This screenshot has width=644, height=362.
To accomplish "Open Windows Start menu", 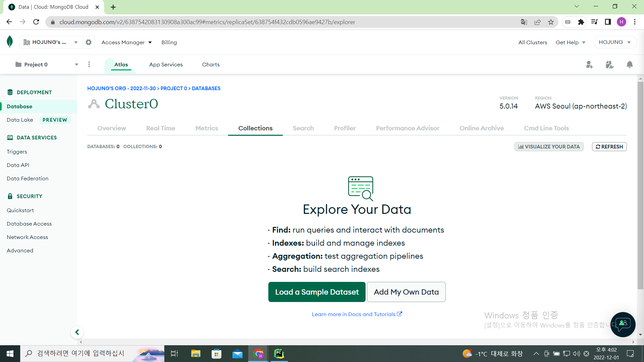I will pos(10,354).
